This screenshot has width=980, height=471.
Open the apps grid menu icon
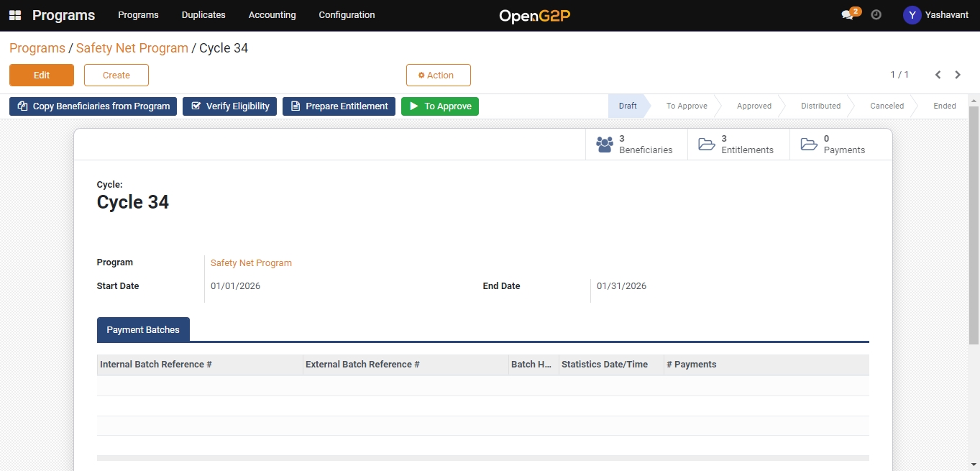15,15
